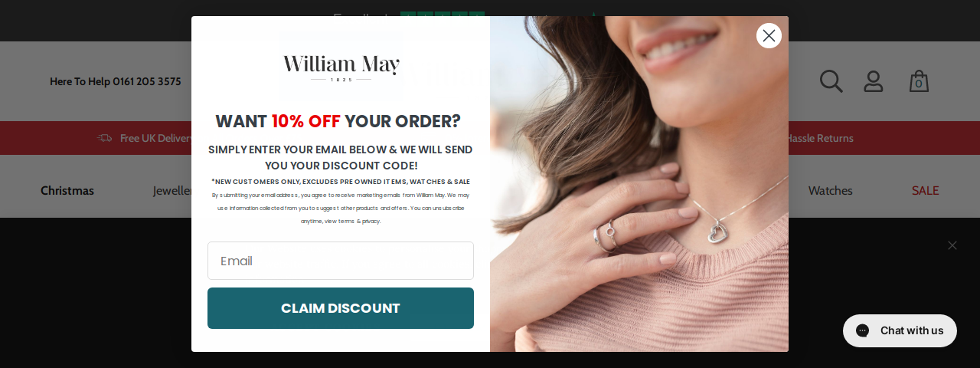Click the Trustpilot star rating in top bar
Screen dimensions: 980x368
(443, 15)
